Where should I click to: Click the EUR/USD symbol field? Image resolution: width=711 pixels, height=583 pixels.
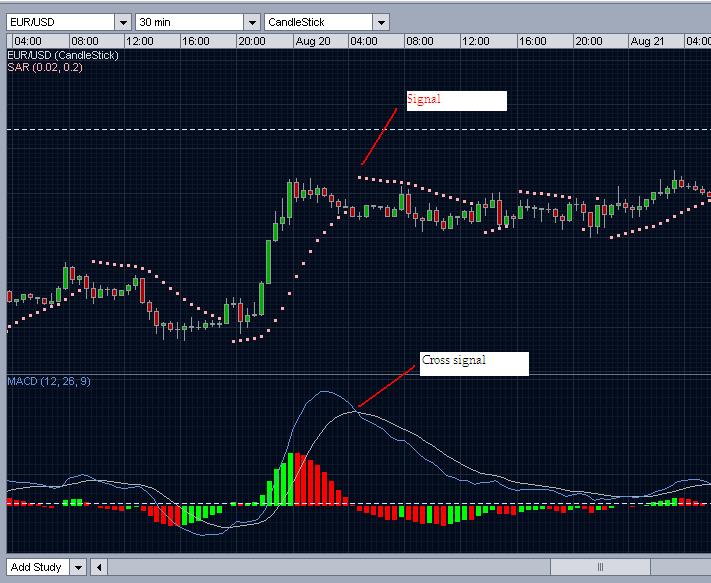coord(61,22)
